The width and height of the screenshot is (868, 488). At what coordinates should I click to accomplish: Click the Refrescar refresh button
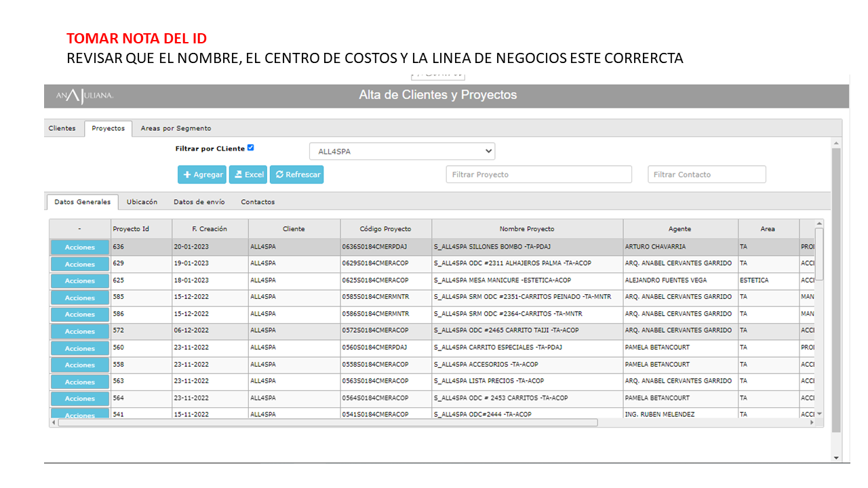point(297,175)
